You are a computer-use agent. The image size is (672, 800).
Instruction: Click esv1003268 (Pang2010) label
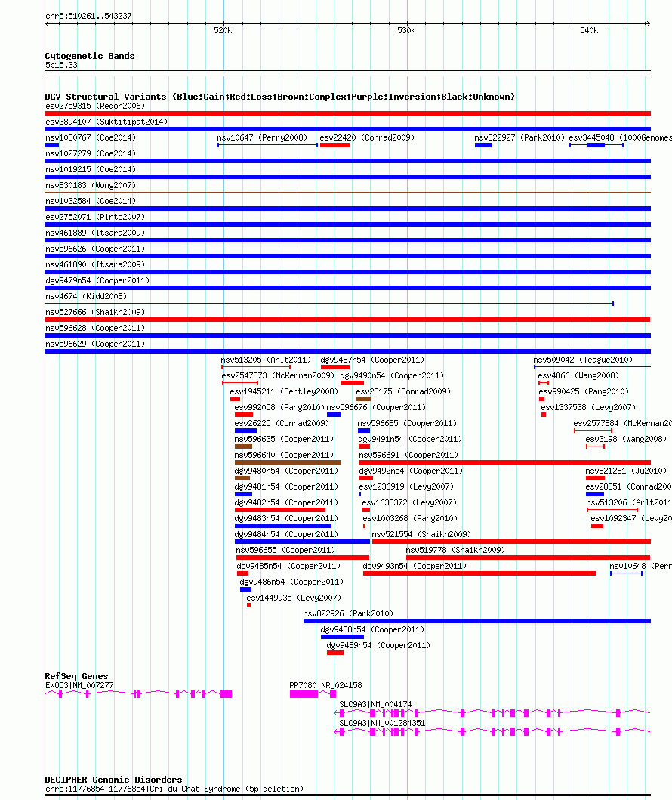[410, 518]
